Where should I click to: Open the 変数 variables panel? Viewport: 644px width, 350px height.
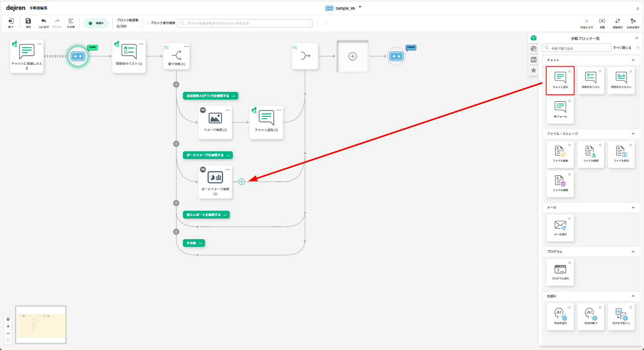point(602,23)
